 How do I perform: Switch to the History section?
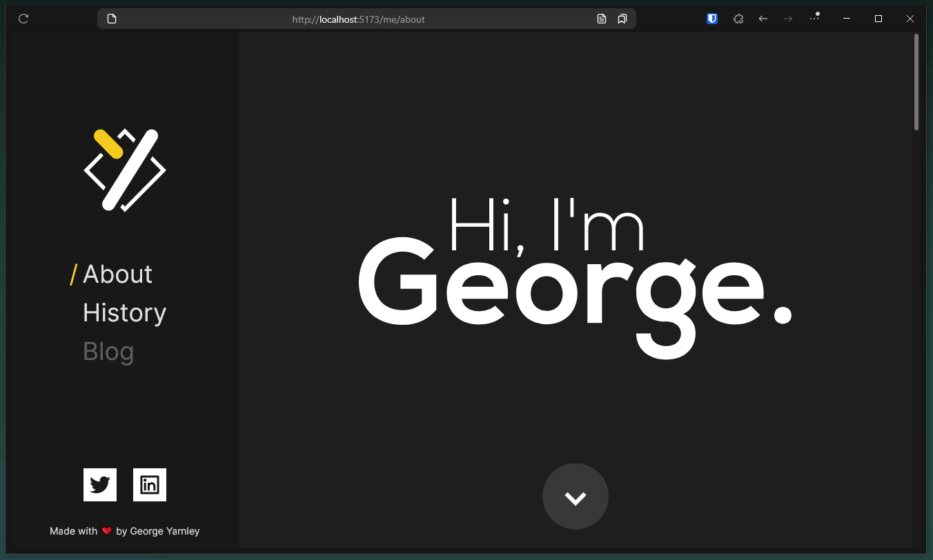pos(124,312)
